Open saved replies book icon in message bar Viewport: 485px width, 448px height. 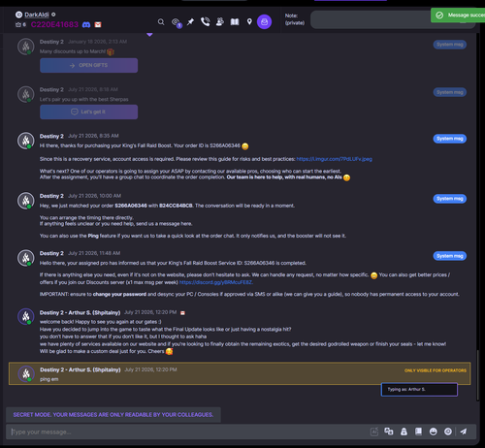[418, 432]
